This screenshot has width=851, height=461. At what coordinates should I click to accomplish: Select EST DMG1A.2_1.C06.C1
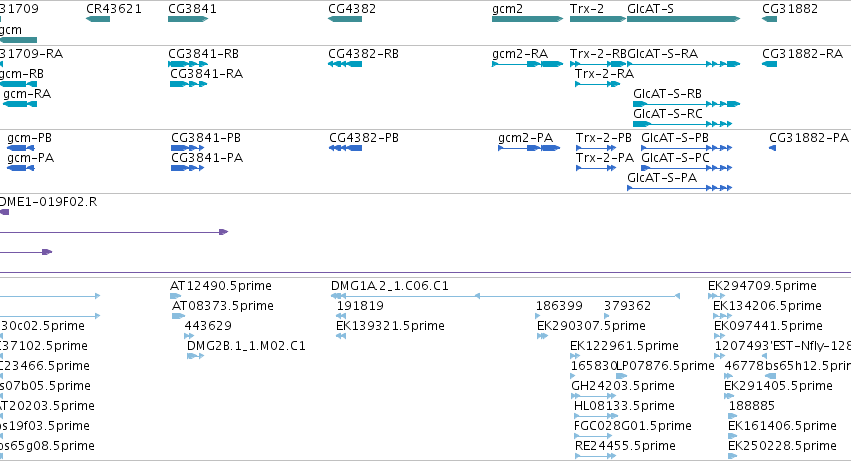(505, 296)
